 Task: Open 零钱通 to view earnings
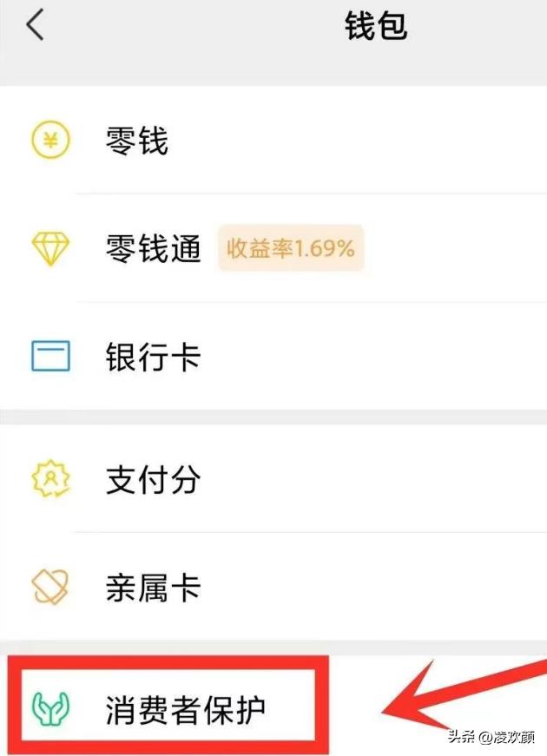[x=153, y=247]
